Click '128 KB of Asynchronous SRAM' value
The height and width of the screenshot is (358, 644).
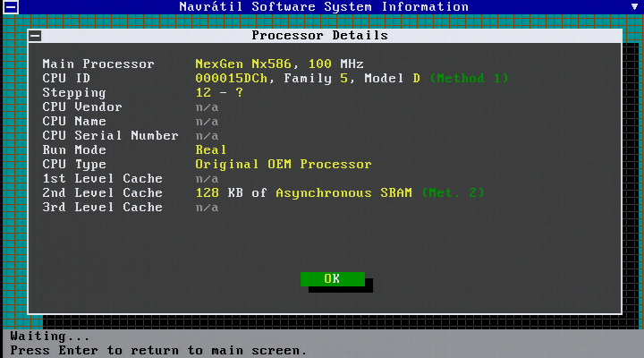point(303,192)
